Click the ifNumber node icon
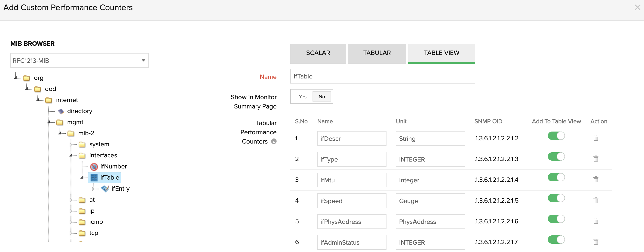The image size is (644, 252). [94, 166]
